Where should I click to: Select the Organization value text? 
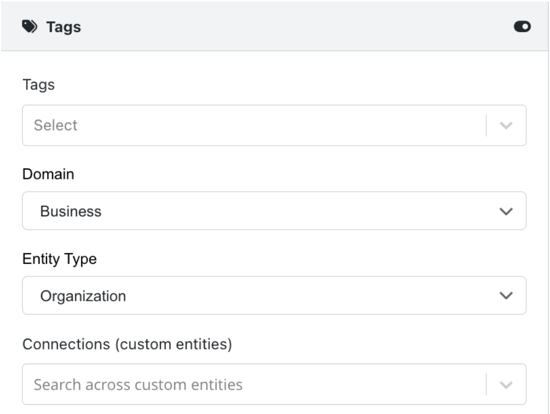(83, 296)
